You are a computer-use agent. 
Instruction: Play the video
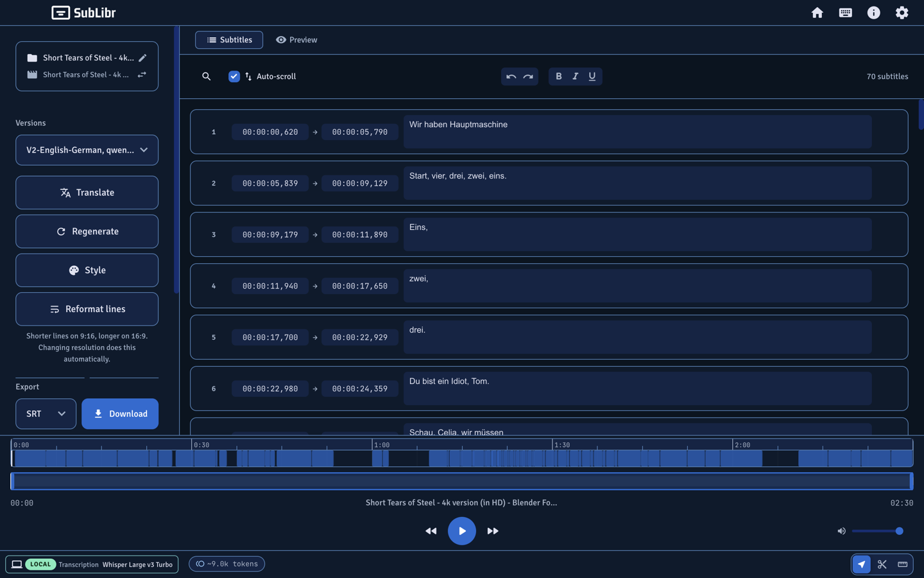[461, 531]
